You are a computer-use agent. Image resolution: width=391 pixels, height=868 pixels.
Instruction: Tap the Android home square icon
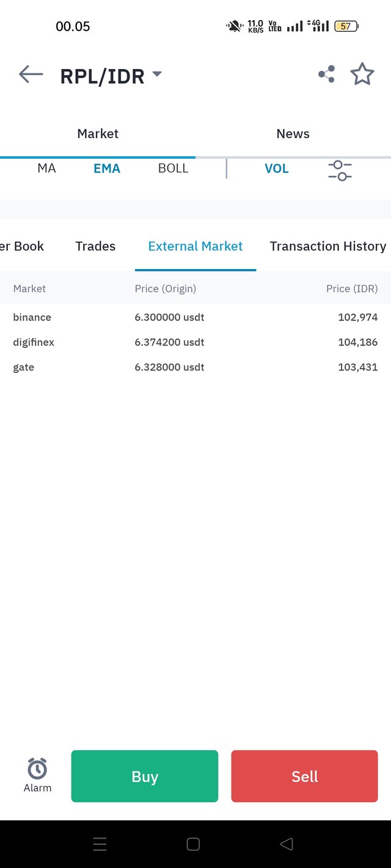point(193,844)
